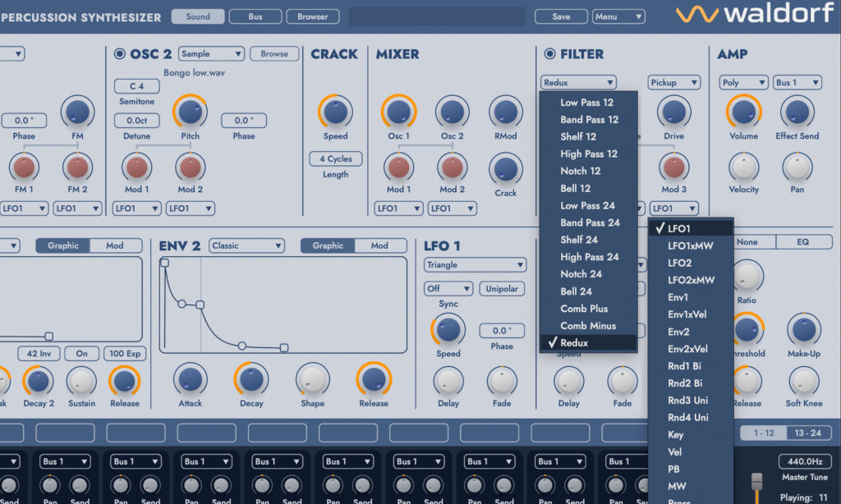Image resolution: width=841 pixels, height=504 pixels.
Task: Click the Amp Volume knob
Action: (743, 112)
